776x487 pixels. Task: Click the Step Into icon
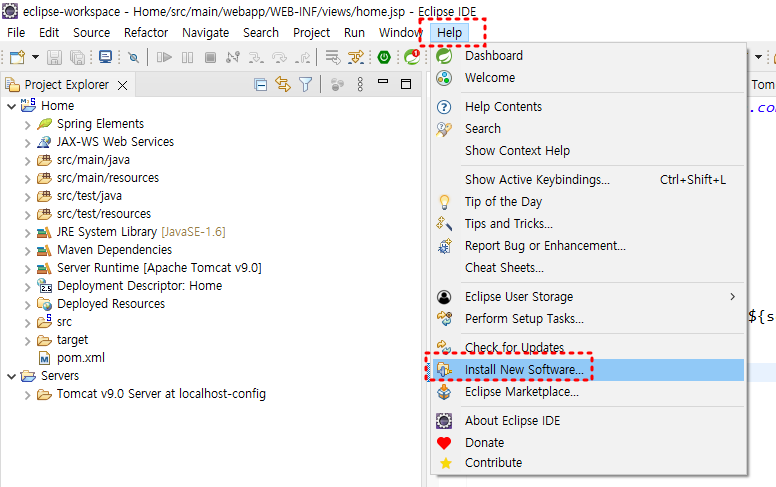pyautogui.click(x=256, y=57)
